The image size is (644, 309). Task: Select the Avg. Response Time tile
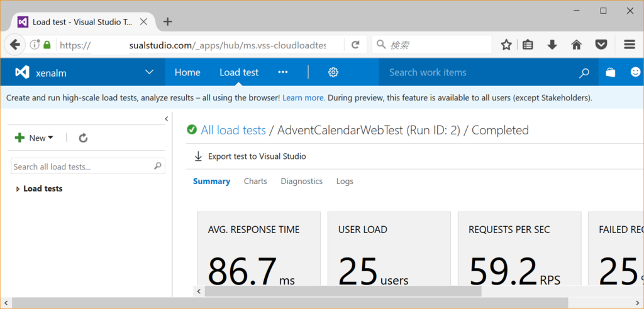click(x=258, y=249)
